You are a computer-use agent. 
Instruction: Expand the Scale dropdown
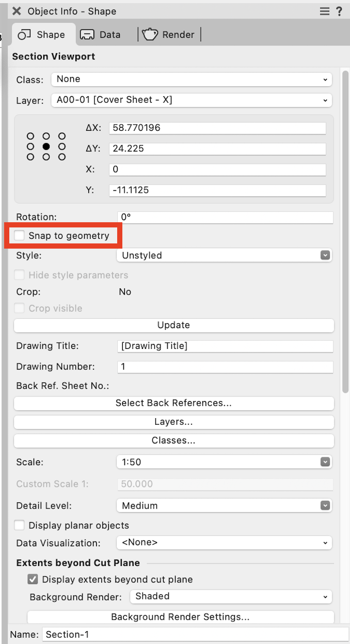click(x=225, y=462)
